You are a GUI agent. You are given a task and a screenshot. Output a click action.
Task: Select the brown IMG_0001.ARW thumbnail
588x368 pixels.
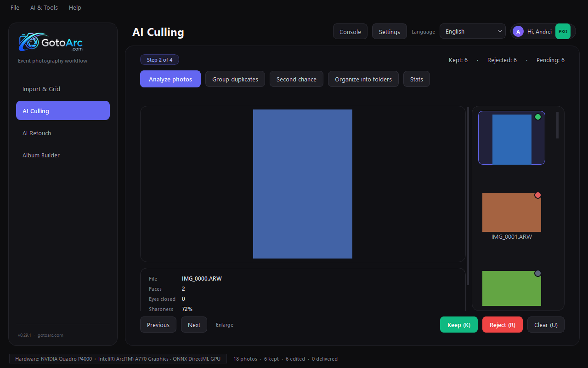(x=512, y=212)
